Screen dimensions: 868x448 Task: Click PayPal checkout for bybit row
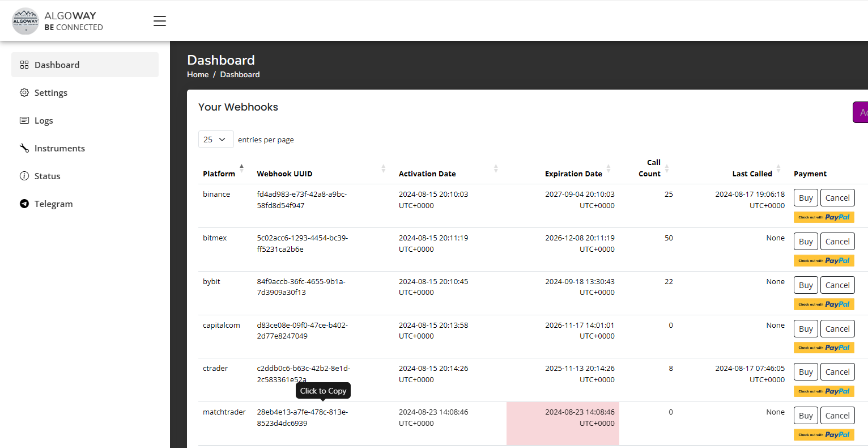coord(824,305)
